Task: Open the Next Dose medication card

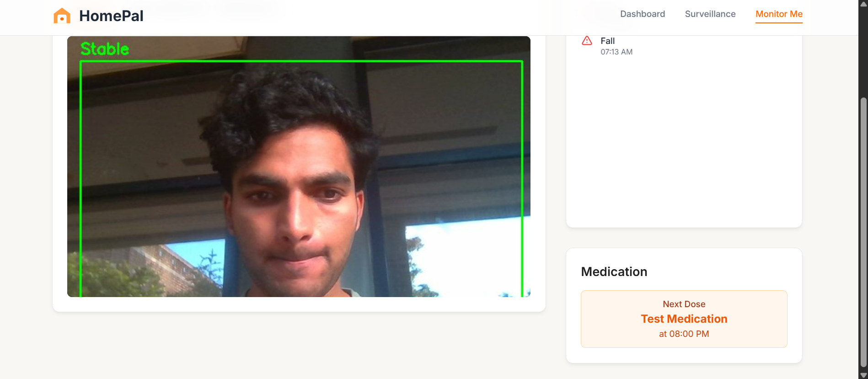Action: click(x=684, y=319)
